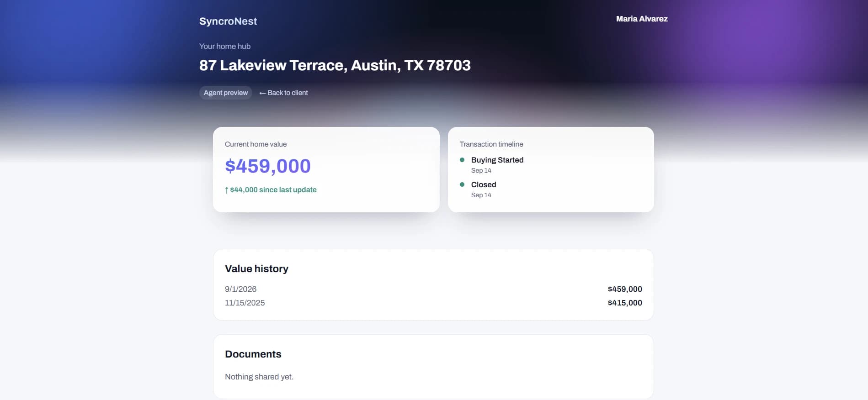This screenshot has height=400, width=868.
Task: Click the green dot beside Buying Started
Action: (x=462, y=160)
